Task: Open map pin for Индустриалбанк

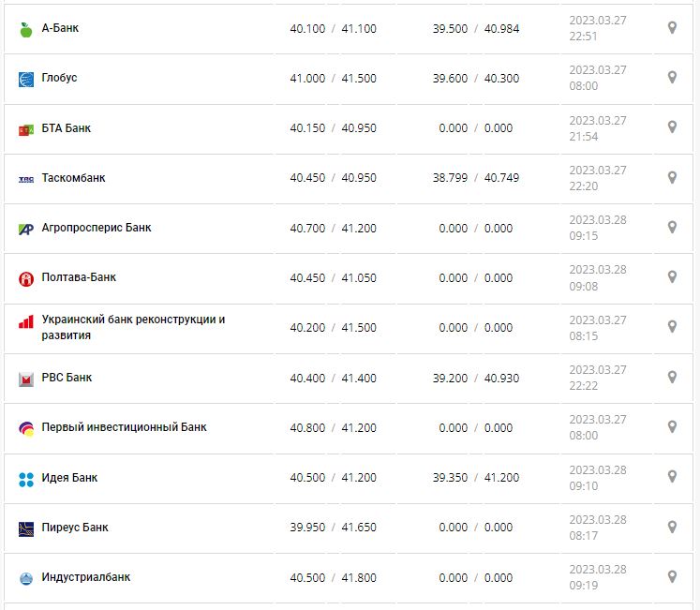Action: [x=672, y=576]
